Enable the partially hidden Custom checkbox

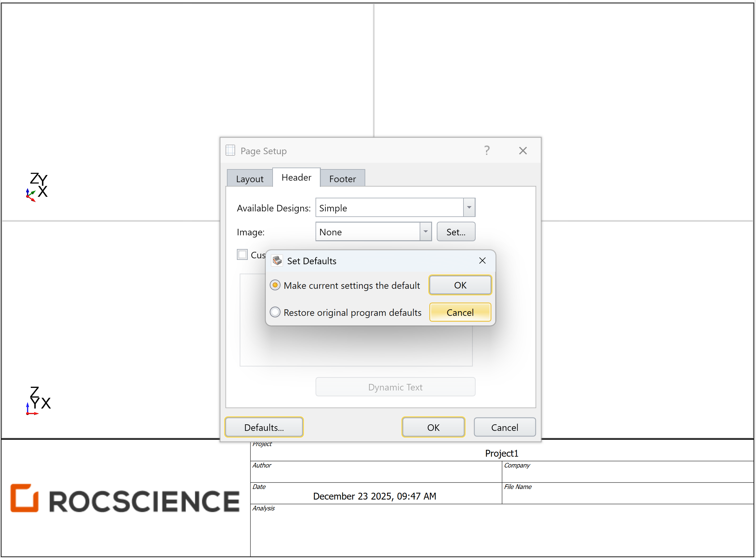click(242, 254)
